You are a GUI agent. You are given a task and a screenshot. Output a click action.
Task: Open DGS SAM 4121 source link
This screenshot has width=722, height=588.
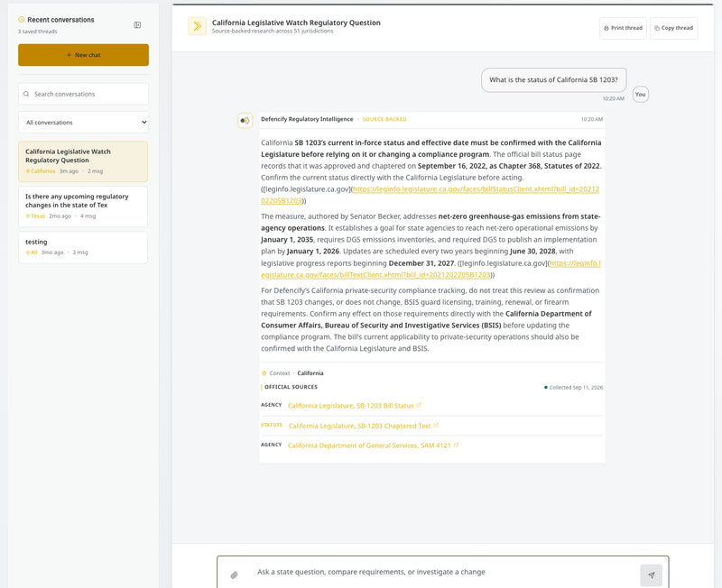369,446
